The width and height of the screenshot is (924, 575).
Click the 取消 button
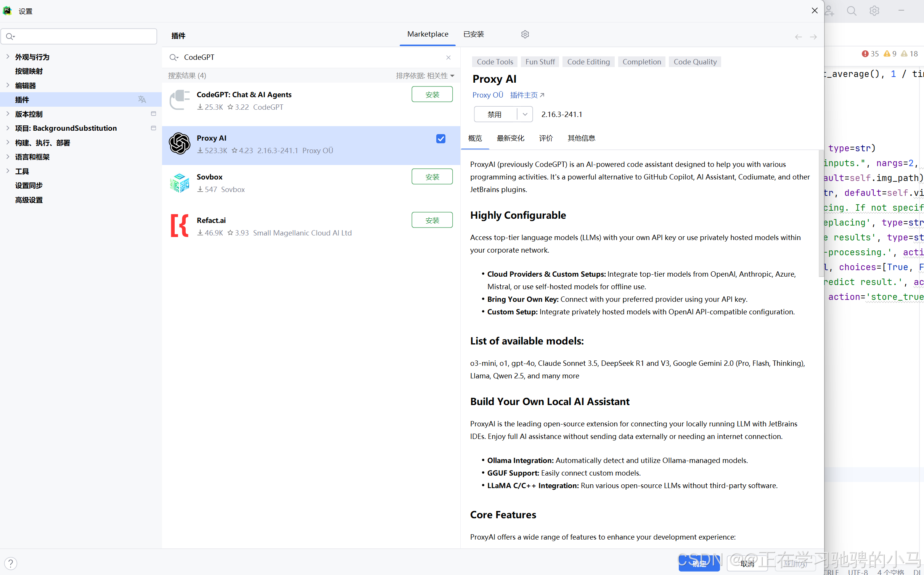coord(747,564)
